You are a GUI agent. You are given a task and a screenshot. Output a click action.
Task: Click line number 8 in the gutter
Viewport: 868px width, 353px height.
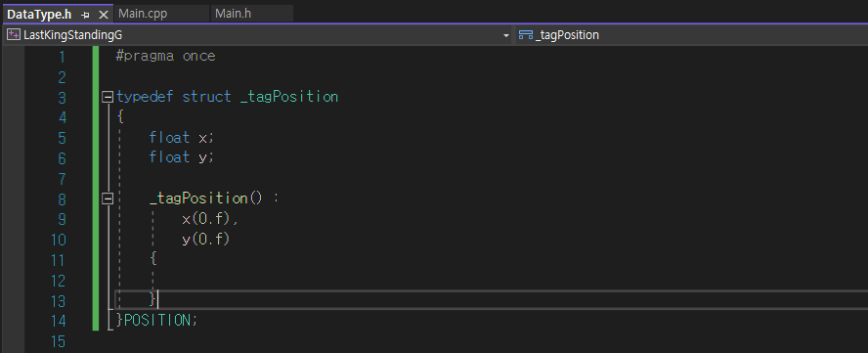(x=61, y=199)
